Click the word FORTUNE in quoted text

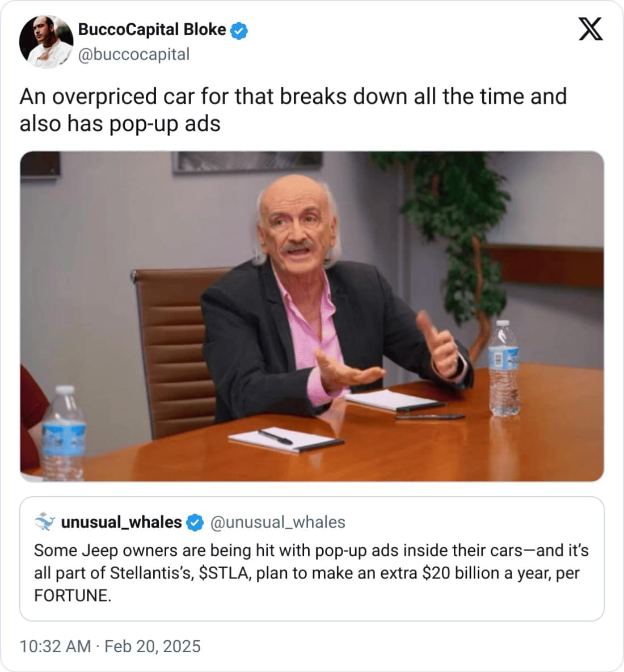click(x=71, y=595)
